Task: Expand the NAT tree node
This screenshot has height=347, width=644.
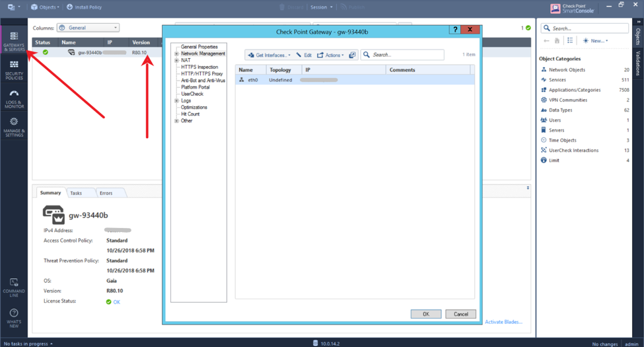Action: coord(176,60)
